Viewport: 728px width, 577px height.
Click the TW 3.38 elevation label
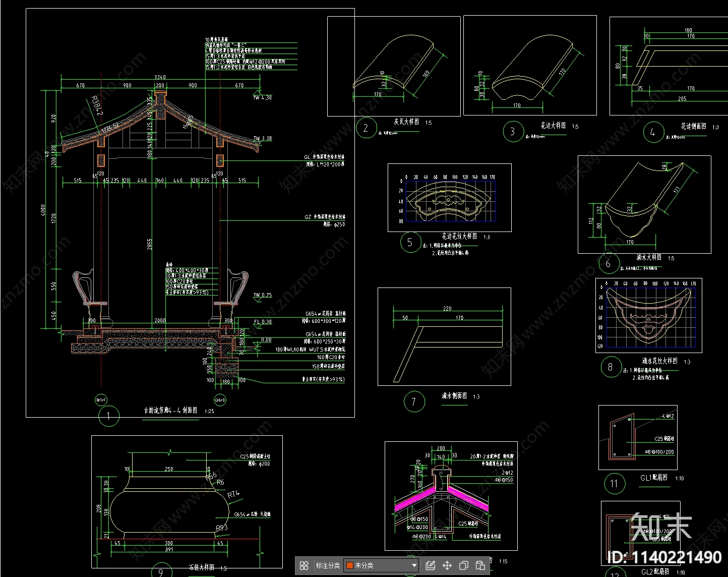pos(262,138)
